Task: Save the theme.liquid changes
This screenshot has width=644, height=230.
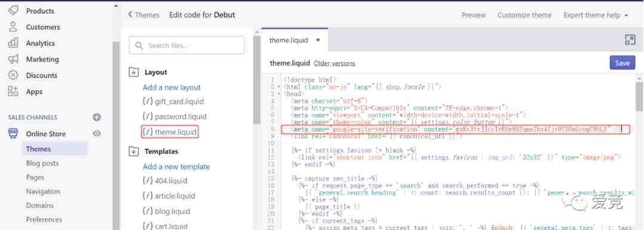Action: tap(622, 63)
